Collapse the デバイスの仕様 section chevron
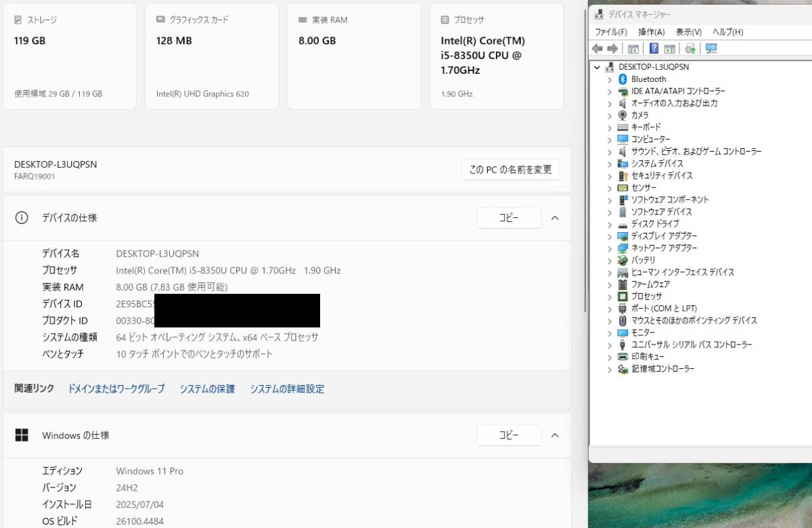This screenshot has height=528, width=812. (x=555, y=218)
